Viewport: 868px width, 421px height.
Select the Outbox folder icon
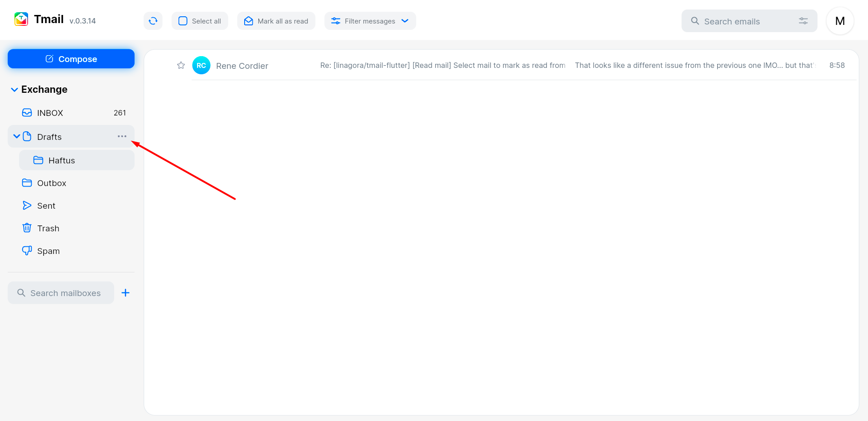click(27, 183)
